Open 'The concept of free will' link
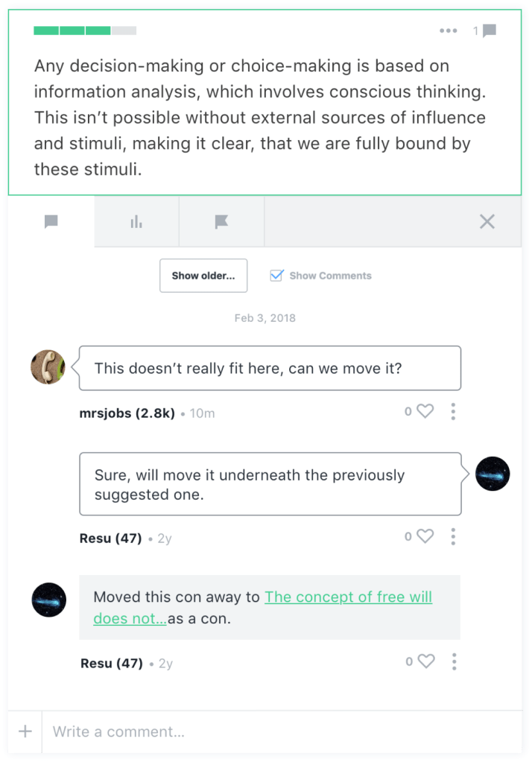 [348, 597]
